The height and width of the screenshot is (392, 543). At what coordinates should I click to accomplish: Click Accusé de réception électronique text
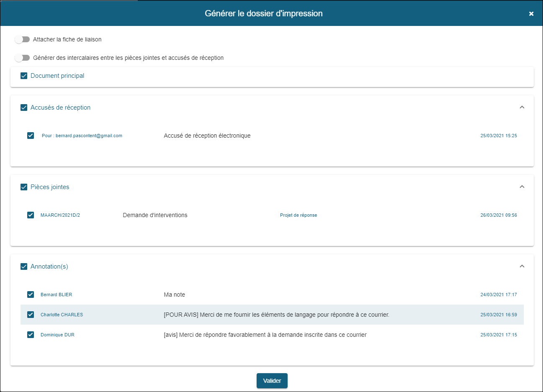click(x=207, y=136)
